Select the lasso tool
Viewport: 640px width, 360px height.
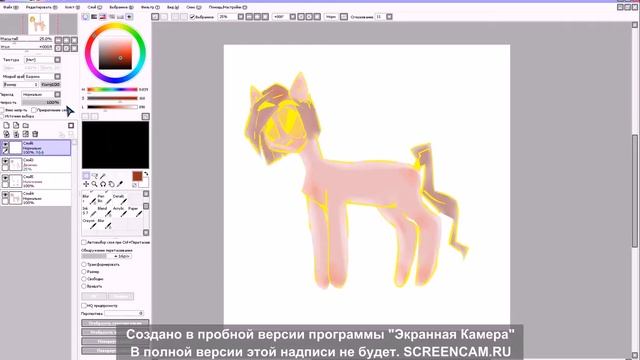pos(95,176)
